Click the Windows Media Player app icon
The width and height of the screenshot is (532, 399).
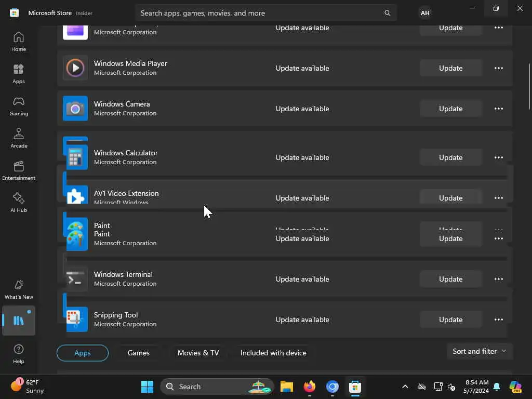[x=75, y=68]
